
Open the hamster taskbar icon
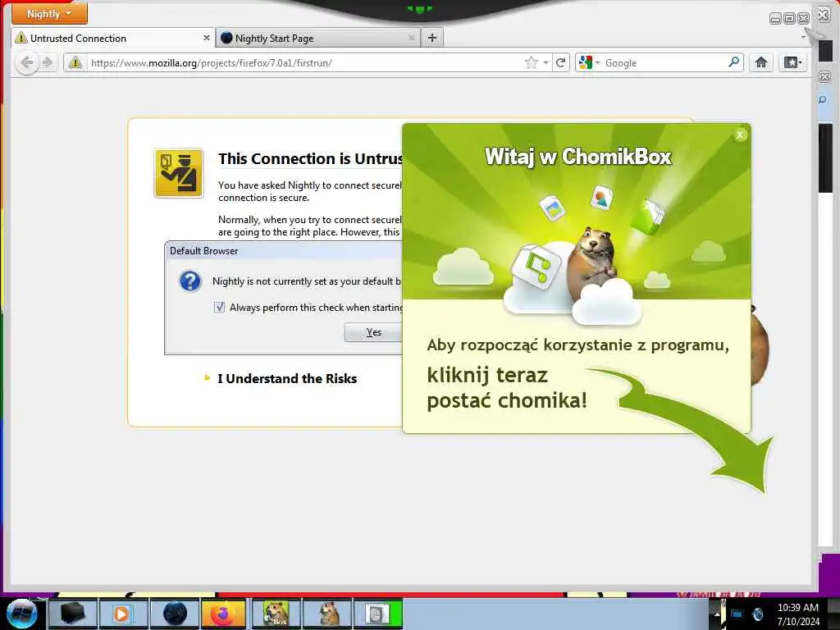pos(328,614)
